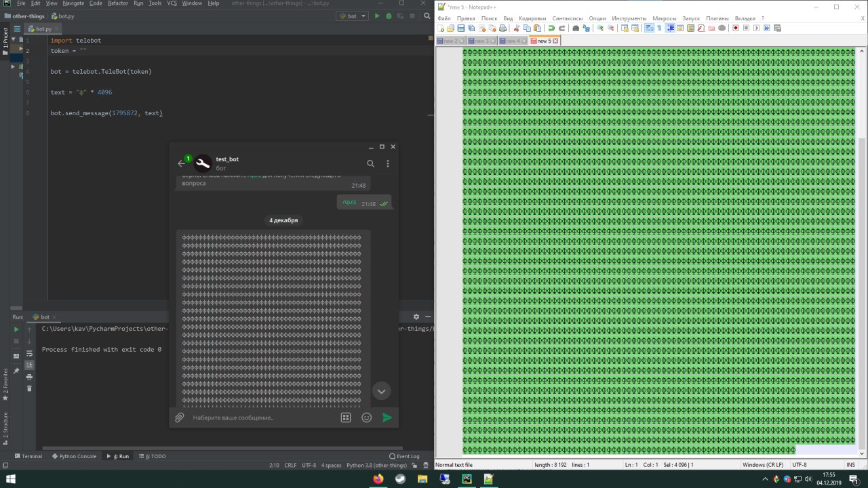868x488 pixels.
Task: Pin the Run tab in PyCharm
Action: coord(16,371)
